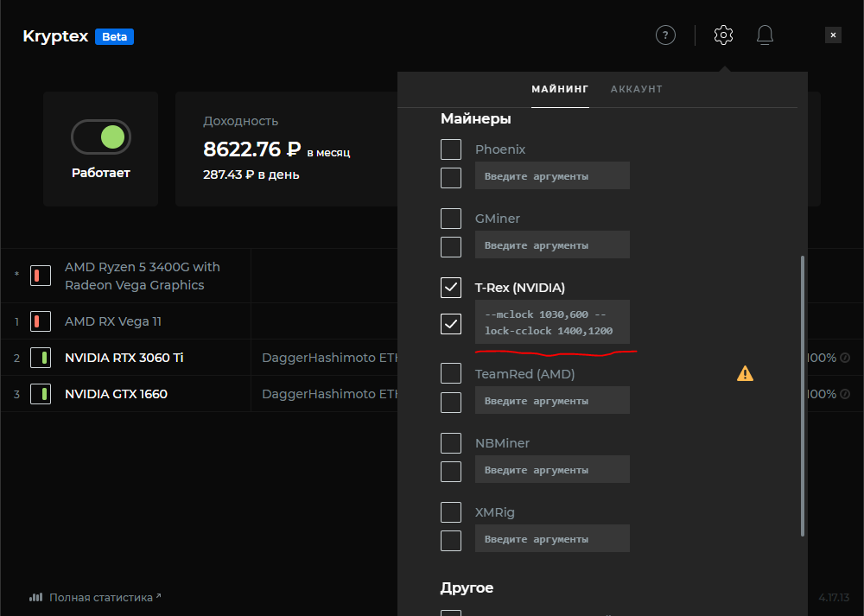Click the NVIDIA GTX 1660 status icon

40,394
